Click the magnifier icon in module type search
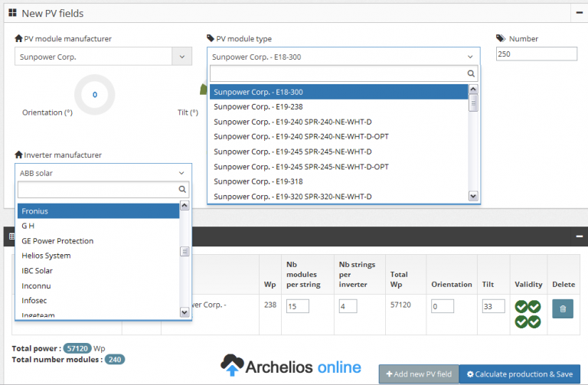Screen dimensions: 588x385 click(471, 73)
